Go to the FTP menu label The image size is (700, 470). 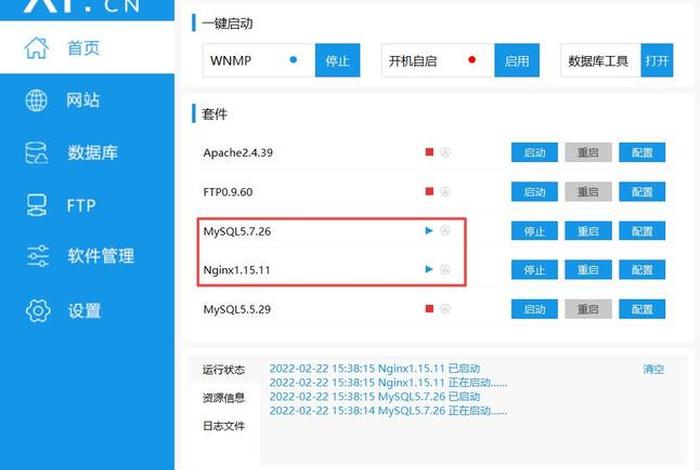(81, 205)
